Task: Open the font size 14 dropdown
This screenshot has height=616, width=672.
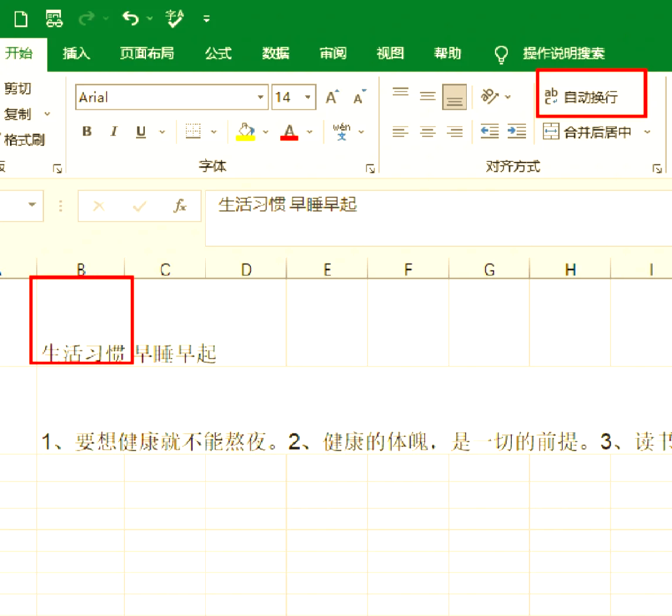Action: tap(307, 97)
